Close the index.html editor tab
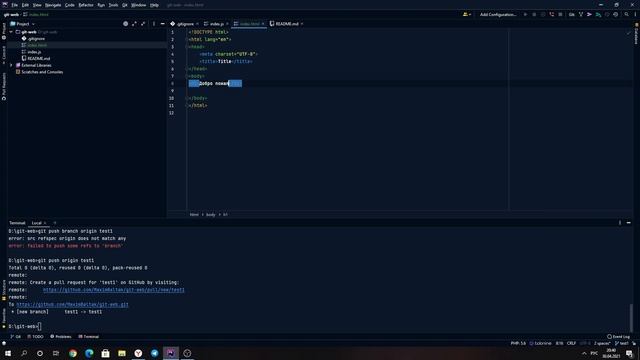The height and width of the screenshot is (360, 640). pos(263,24)
